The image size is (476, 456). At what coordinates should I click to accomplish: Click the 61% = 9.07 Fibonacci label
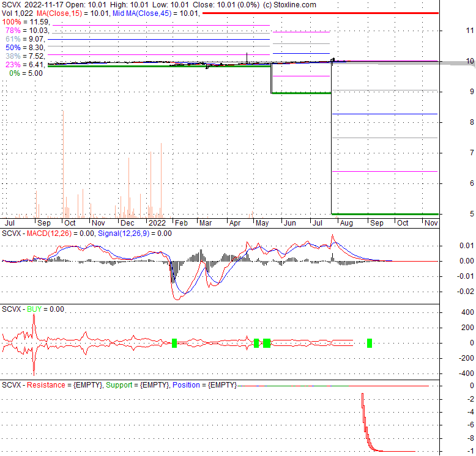(26, 39)
